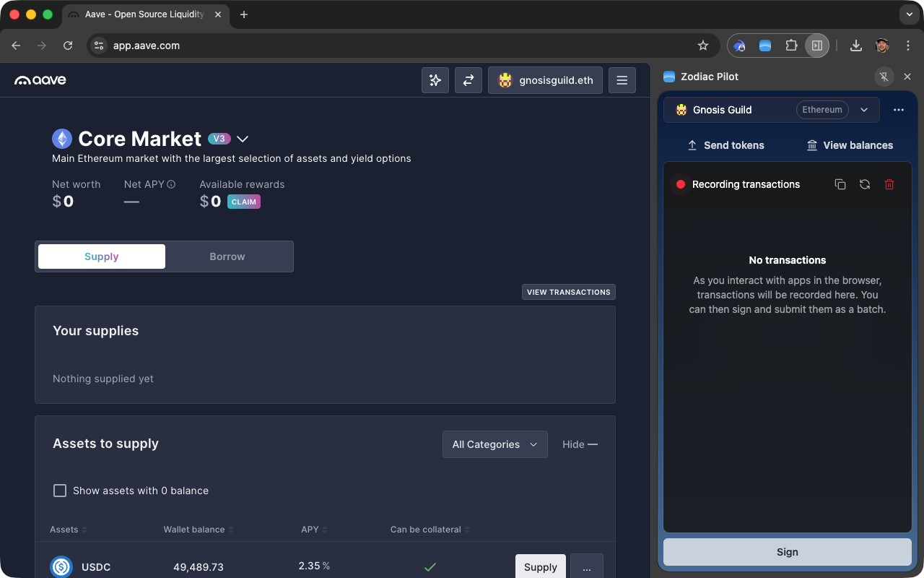The width and height of the screenshot is (924, 578).
Task: Click the Supply button for USDC
Action: 541,567
